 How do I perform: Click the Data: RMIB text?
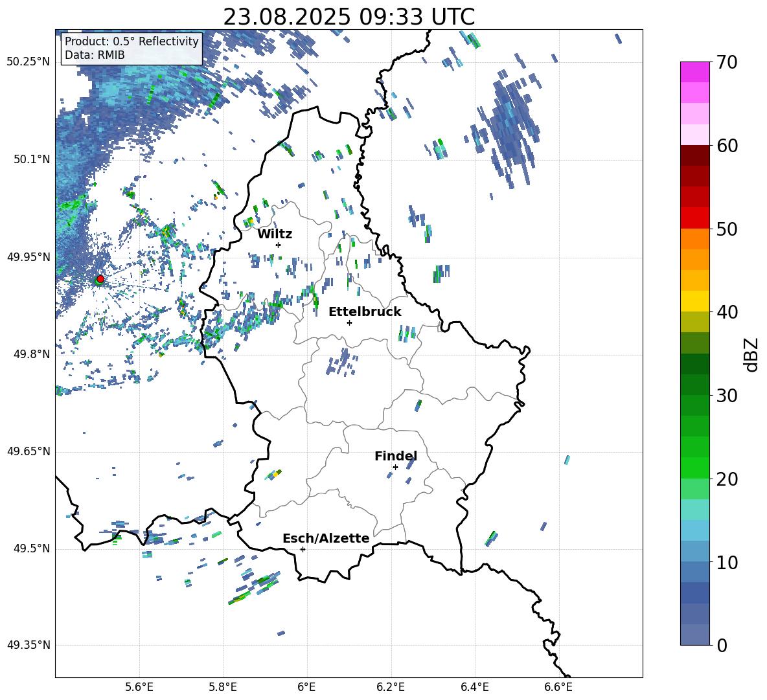[x=95, y=55]
